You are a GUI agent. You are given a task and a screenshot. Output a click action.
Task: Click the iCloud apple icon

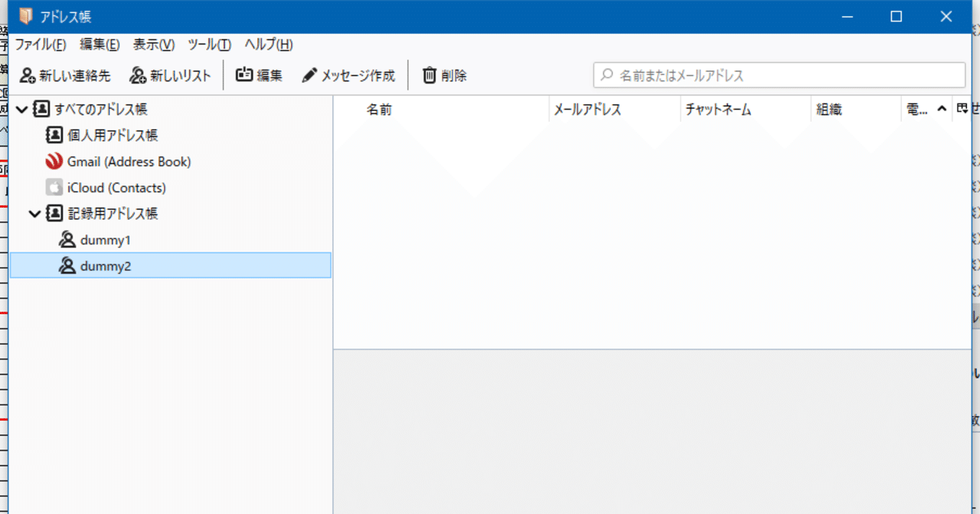(x=54, y=188)
